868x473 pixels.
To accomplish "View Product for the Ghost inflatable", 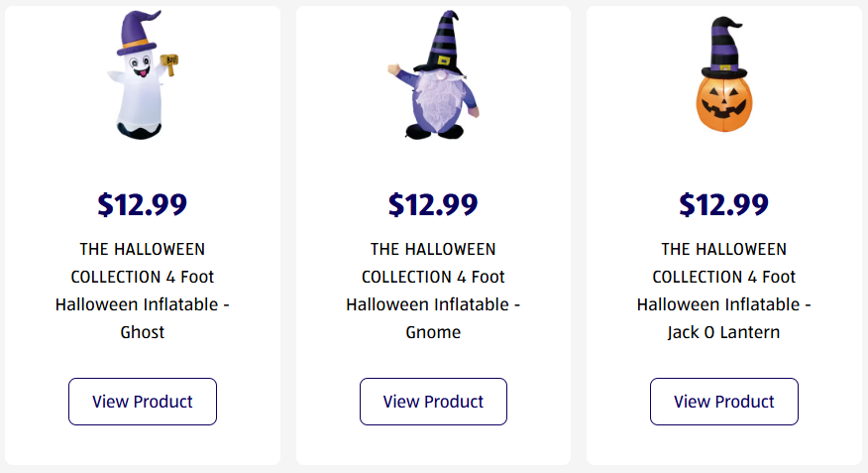I will coord(143,402).
